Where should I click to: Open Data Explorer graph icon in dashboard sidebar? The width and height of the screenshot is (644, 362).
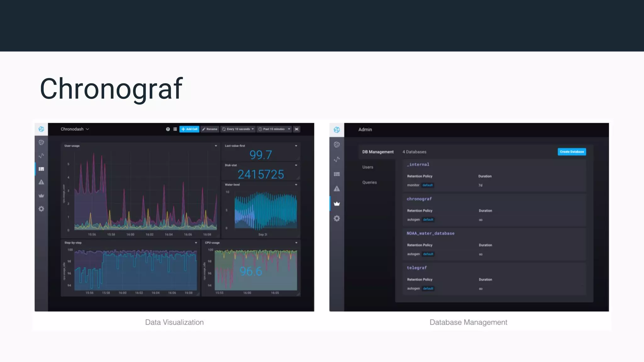click(x=41, y=156)
